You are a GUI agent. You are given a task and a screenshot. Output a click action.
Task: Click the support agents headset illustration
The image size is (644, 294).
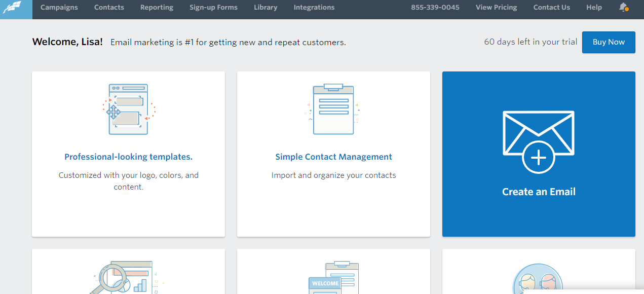[x=538, y=279]
